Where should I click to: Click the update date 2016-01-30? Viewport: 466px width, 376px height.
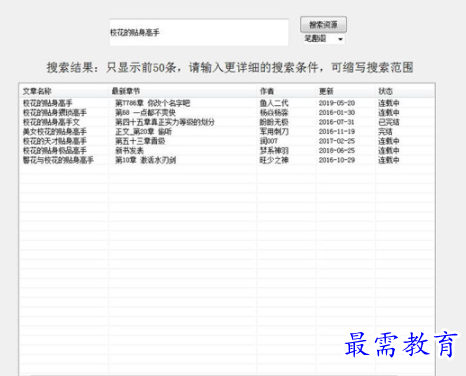pyautogui.click(x=337, y=113)
